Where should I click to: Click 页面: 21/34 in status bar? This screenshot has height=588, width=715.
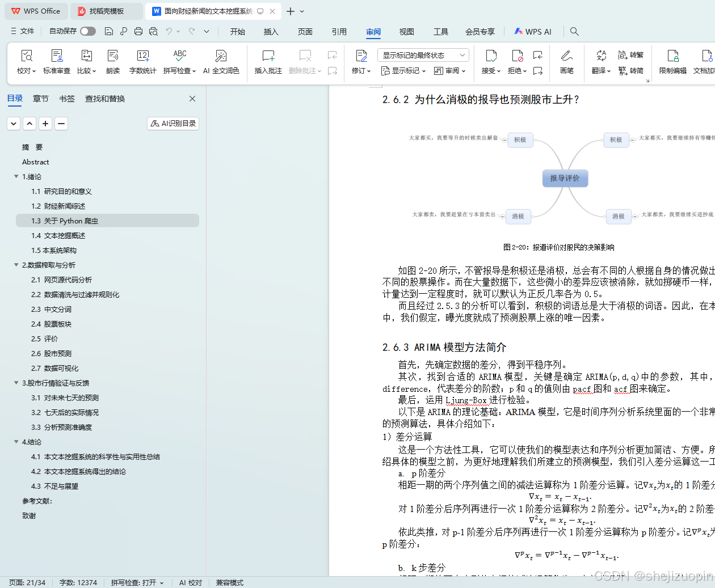click(27, 582)
